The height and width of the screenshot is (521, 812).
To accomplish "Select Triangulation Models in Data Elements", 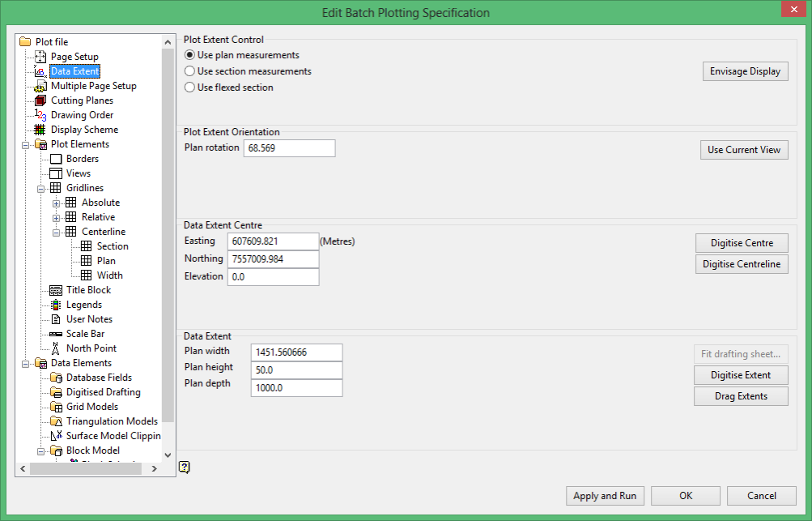I will pyautogui.click(x=112, y=421).
